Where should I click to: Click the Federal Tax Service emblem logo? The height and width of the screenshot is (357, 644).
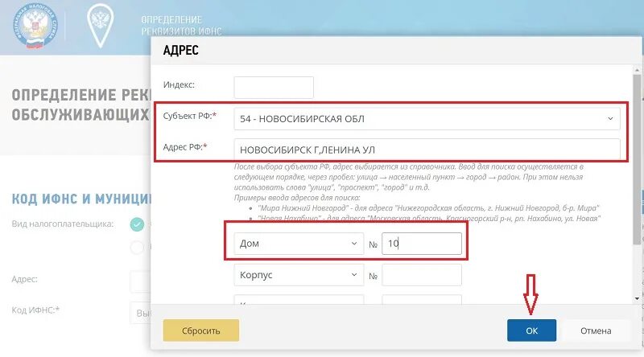coord(35,27)
